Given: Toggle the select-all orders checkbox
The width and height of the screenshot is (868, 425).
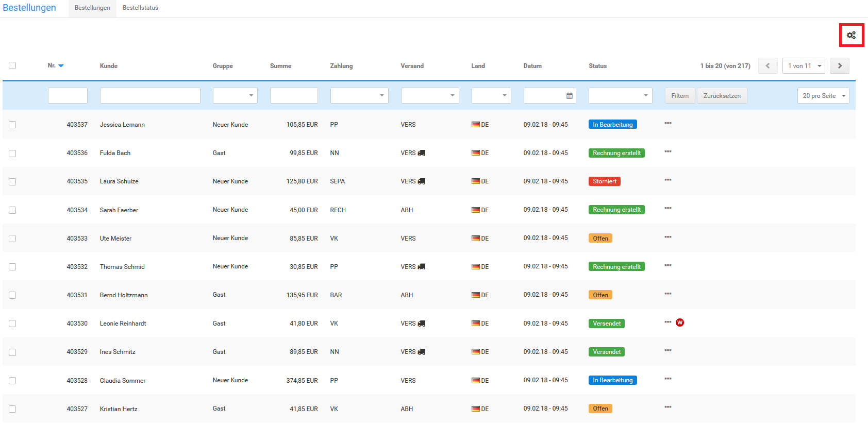Looking at the screenshot, I should point(12,65).
